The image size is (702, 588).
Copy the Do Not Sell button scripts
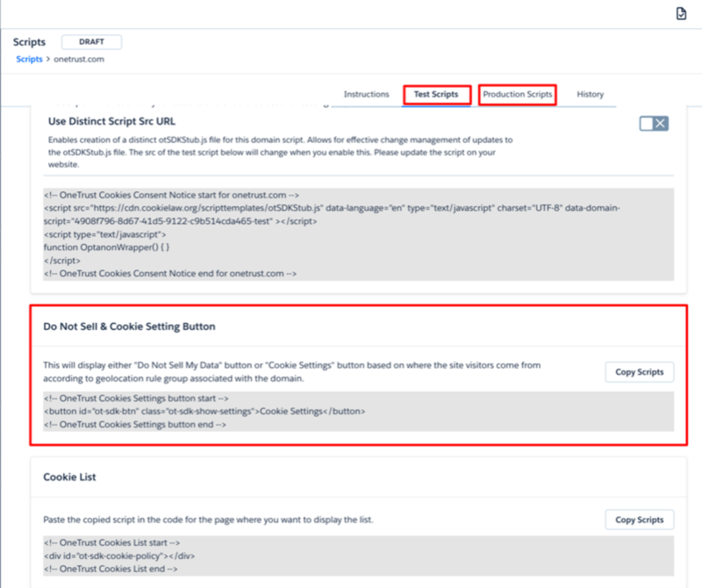coord(639,372)
